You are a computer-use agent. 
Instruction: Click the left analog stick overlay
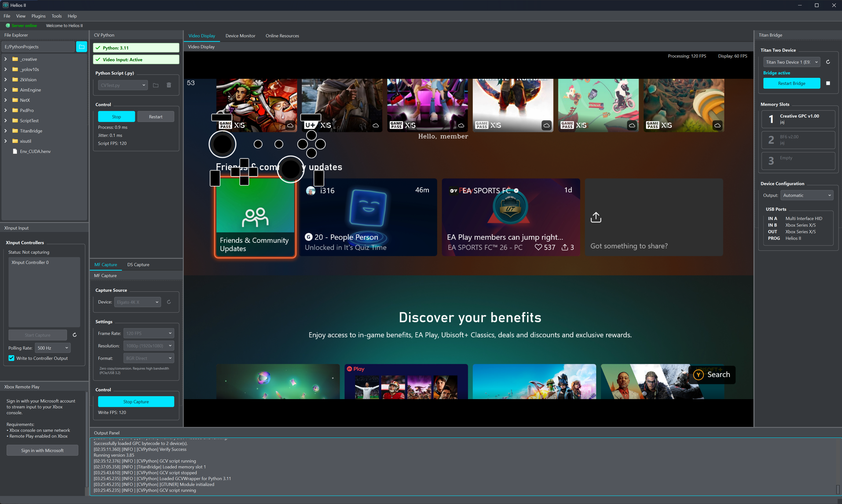pos(223,144)
